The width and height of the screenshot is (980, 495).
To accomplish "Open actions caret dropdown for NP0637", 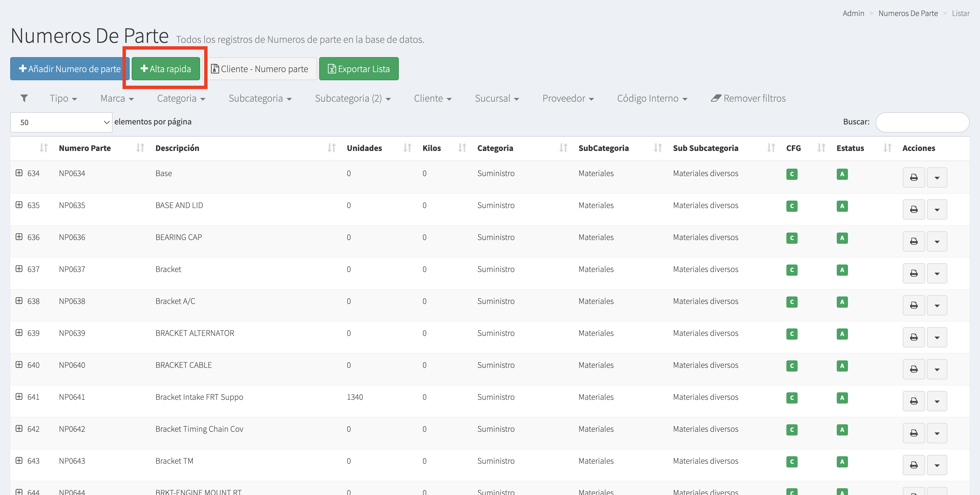I will coord(937,273).
